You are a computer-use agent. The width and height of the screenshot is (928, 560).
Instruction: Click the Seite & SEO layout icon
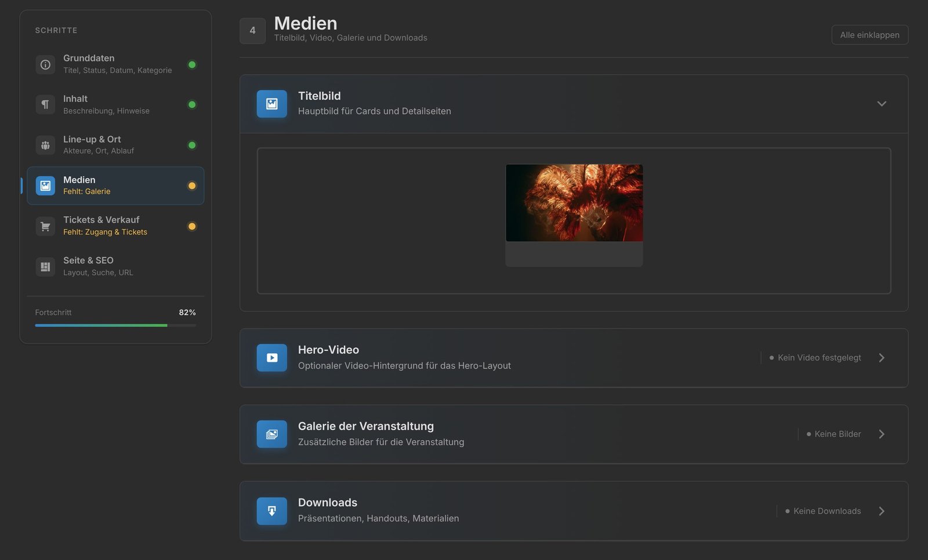coord(45,267)
